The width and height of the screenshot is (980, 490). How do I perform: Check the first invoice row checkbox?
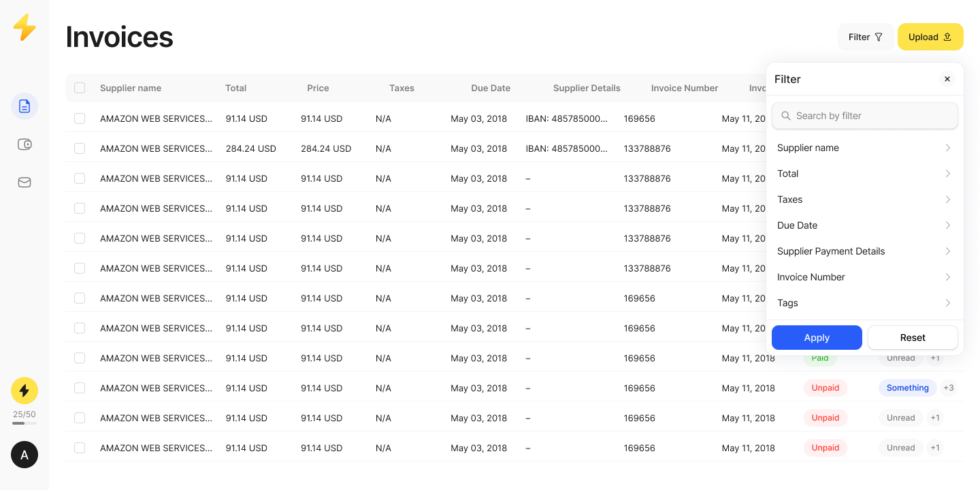[80, 118]
